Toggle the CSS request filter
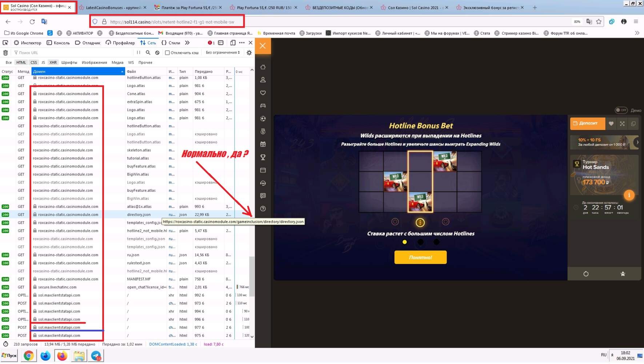The width and height of the screenshot is (644, 364). pos(34,63)
